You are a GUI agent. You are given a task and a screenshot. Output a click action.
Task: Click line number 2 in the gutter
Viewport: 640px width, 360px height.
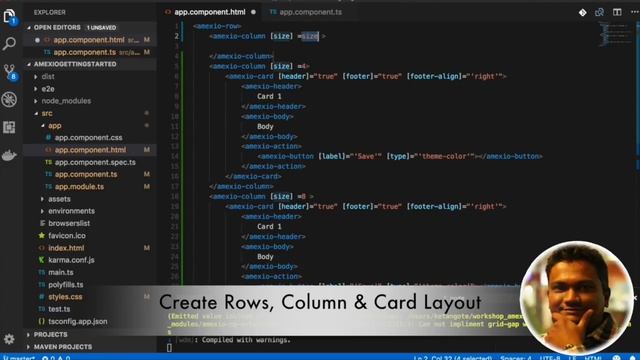[176, 36]
